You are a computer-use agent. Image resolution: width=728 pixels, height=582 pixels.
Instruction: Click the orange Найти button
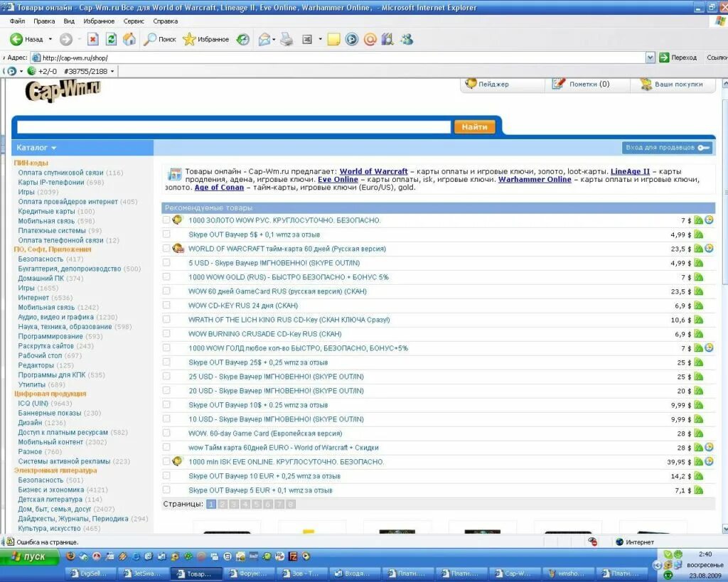pos(474,126)
